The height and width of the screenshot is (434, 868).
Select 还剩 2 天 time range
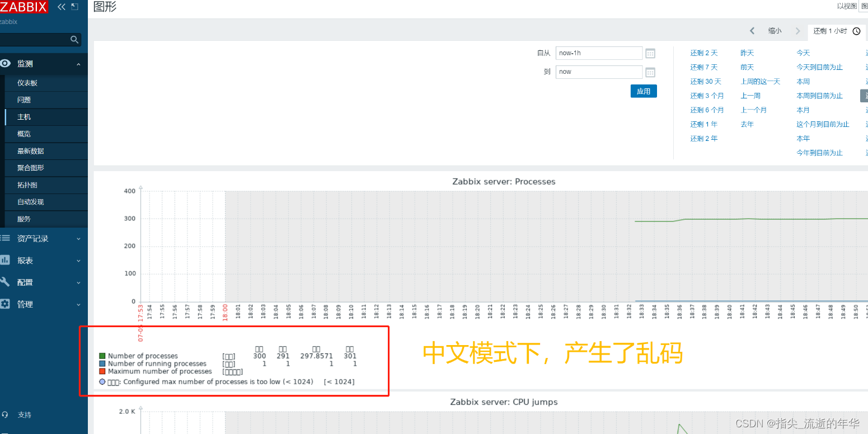[704, 53]
